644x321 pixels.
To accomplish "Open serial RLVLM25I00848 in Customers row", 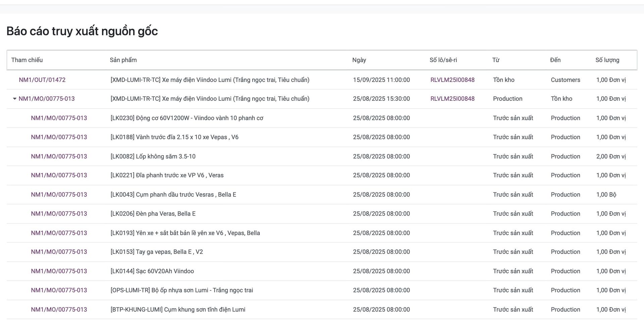I will point(452,80).
